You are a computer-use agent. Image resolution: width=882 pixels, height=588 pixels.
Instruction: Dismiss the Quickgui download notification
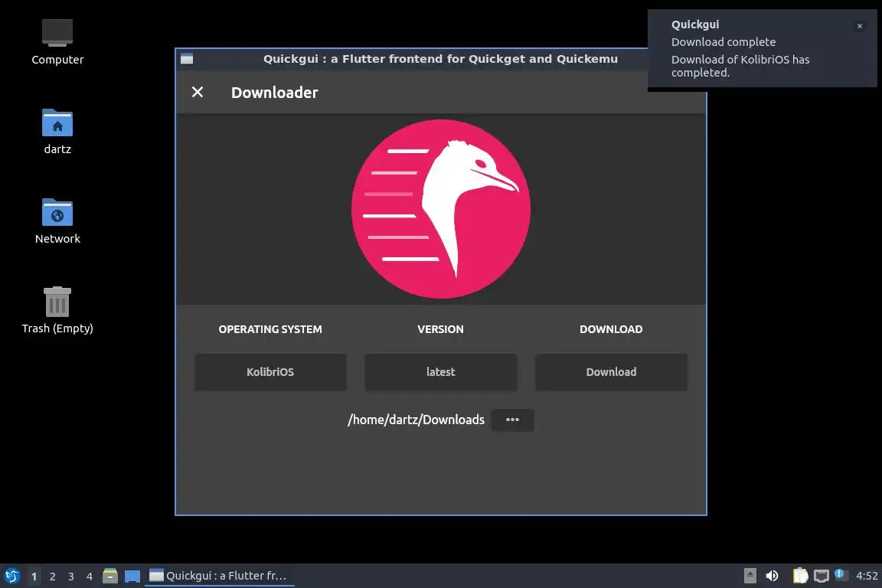[x=860, y=26]
